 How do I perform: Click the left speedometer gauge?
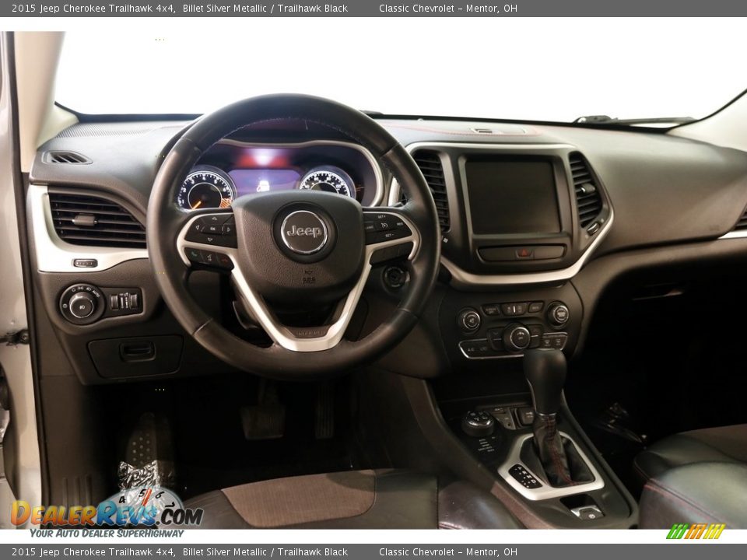click(x=205, y=191)
